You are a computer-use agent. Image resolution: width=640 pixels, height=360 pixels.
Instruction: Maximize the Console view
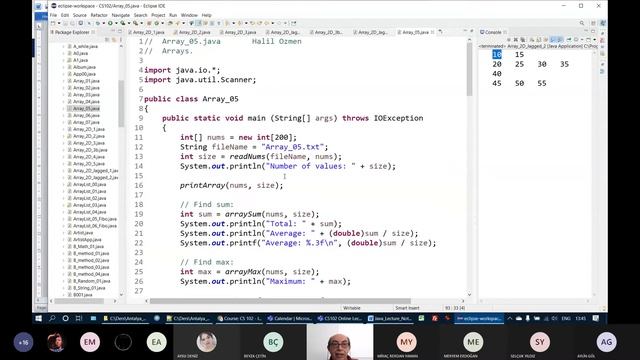point(593,31)
